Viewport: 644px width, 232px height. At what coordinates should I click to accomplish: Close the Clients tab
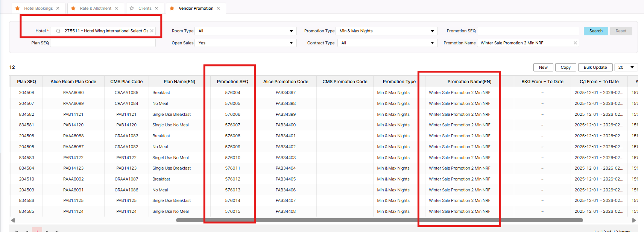point(156,8)
